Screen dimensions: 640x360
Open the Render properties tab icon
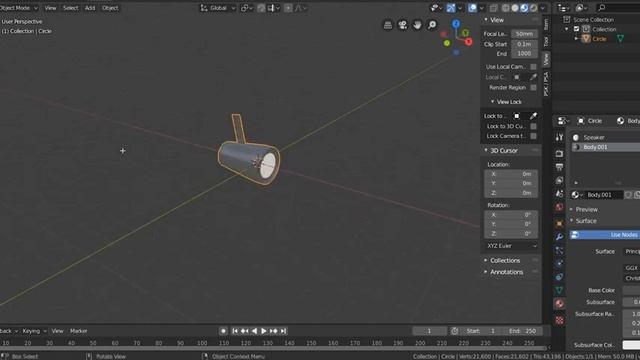(x=559, y=153)
